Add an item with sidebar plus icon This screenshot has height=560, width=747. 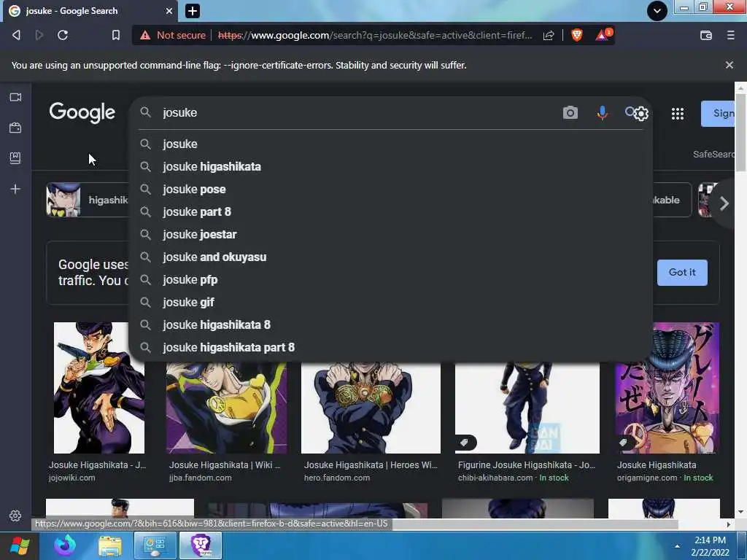(x=15, y=189)
